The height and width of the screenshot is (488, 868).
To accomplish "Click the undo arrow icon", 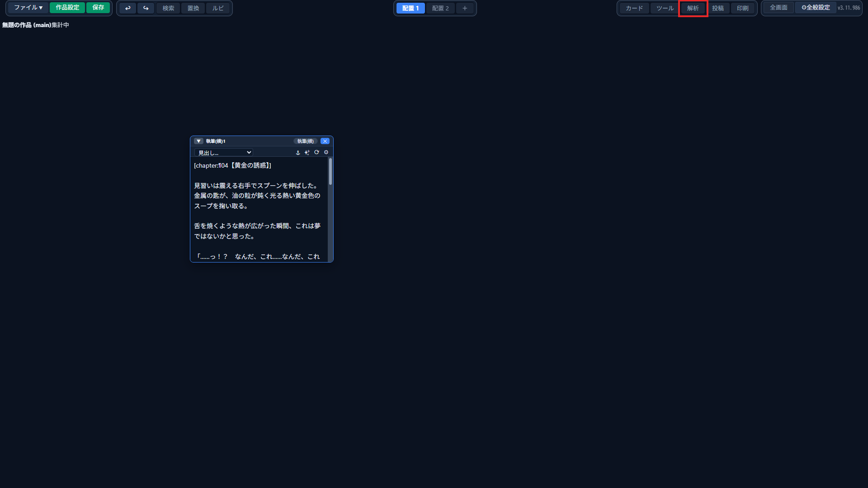I will [x=128, y=8].
